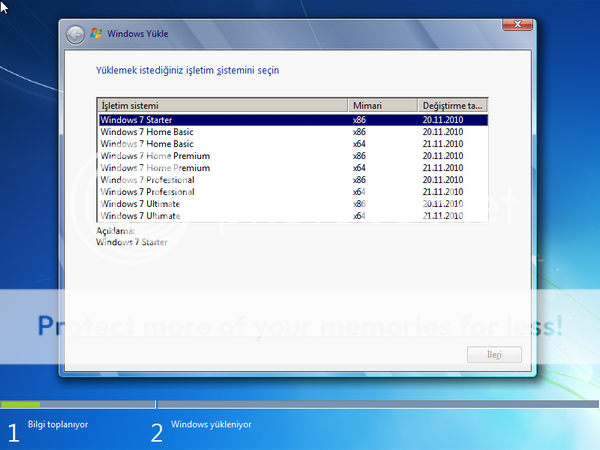This screenshot has width=600, height=450.
Task: Select Windows 7 Home Basic x86 row
Action: point(293,132)
